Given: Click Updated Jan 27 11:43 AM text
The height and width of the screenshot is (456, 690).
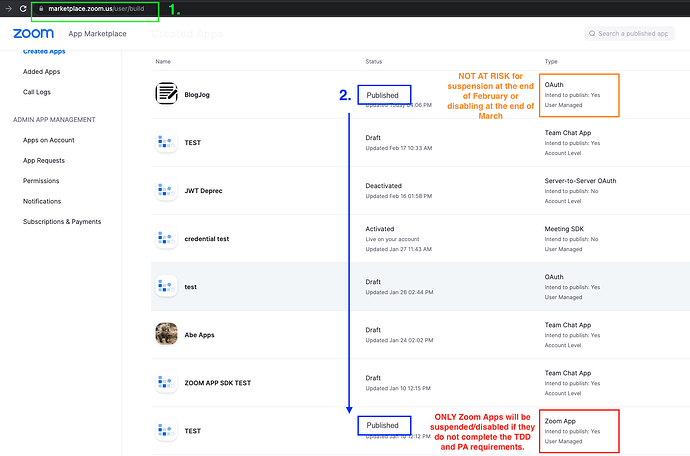Looking at the screenshot, I should tap(399, 249).
